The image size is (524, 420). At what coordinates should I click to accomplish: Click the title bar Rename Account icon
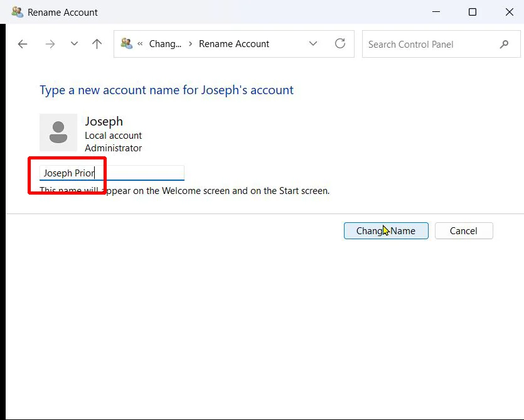[x=17, y=12]
